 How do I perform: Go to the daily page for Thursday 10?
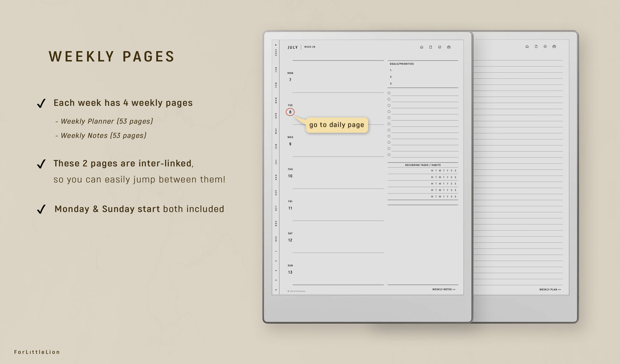290,176
